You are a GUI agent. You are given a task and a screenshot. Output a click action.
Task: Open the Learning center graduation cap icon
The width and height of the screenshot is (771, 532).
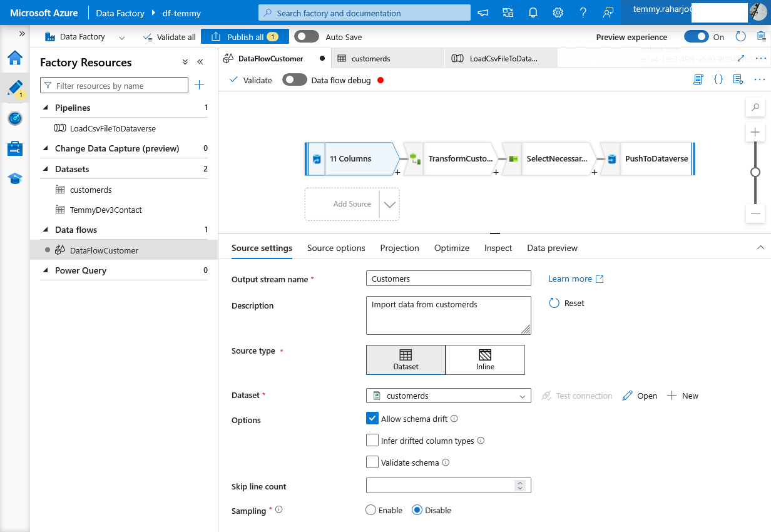(x=15, y=178)
